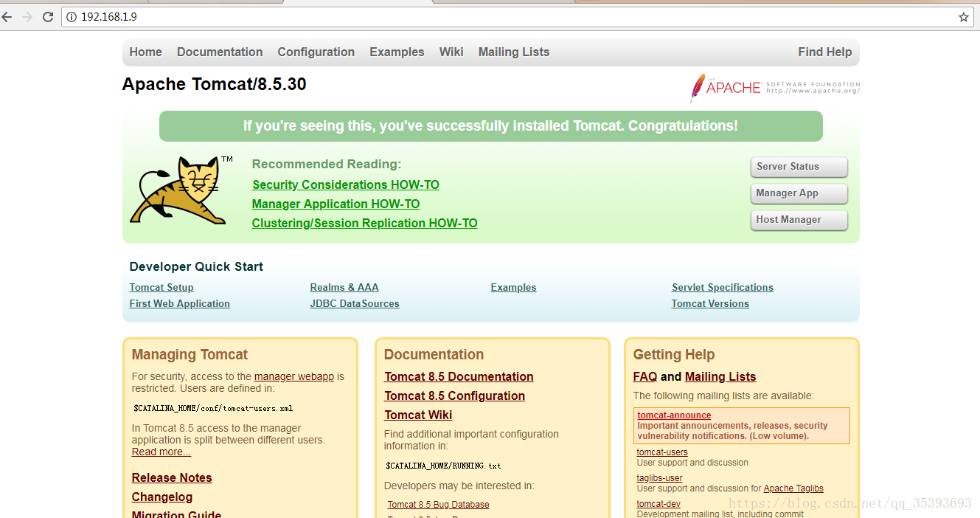Open Examples link under Developer Quick Start

513,288
